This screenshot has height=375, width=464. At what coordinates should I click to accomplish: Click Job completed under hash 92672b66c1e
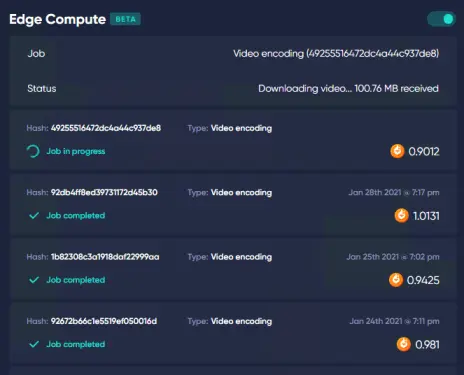(76, 344)
